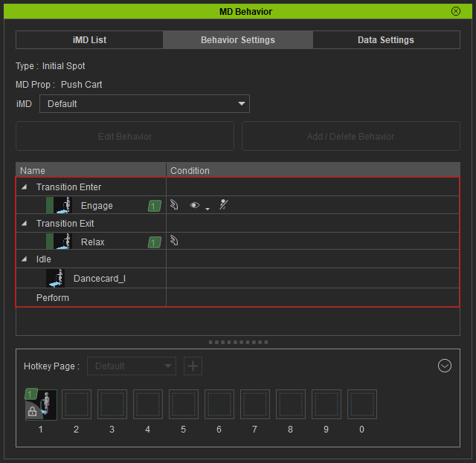476x463 pixels.
Task: Click empty hotkey slot 8
Action: pyautogui.click(x=291, y=404)
